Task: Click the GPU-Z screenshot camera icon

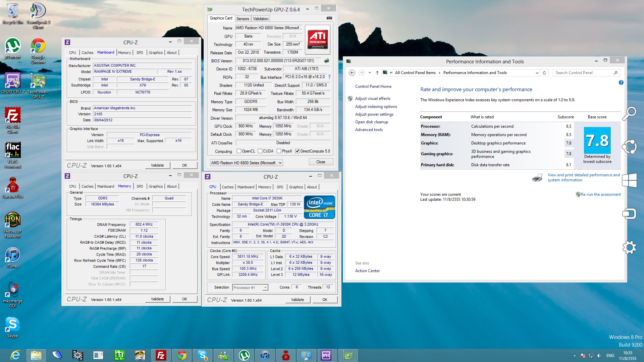Action: click(x=329, y=18)
